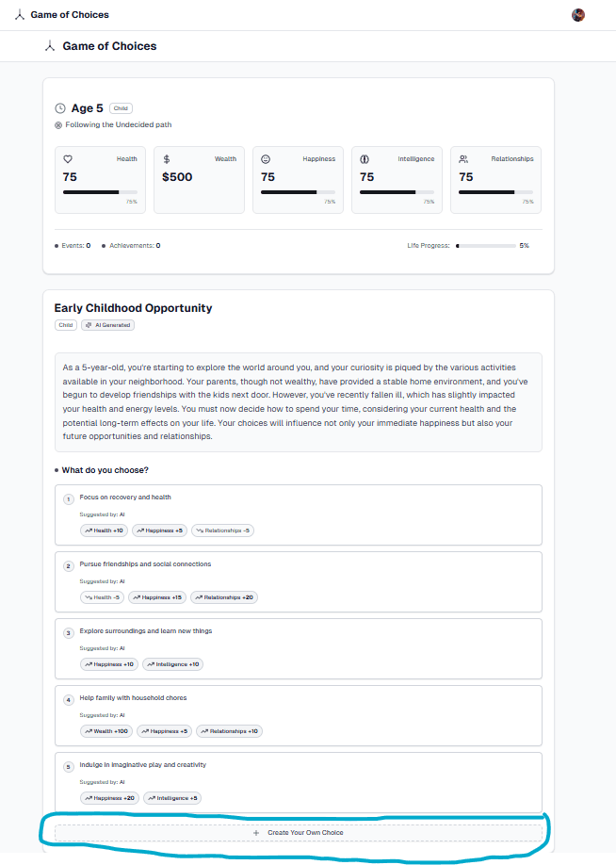The width and height of the screenshot is (616, 865).
Task: Click Create Your Own Choice button
Action: 298,833
